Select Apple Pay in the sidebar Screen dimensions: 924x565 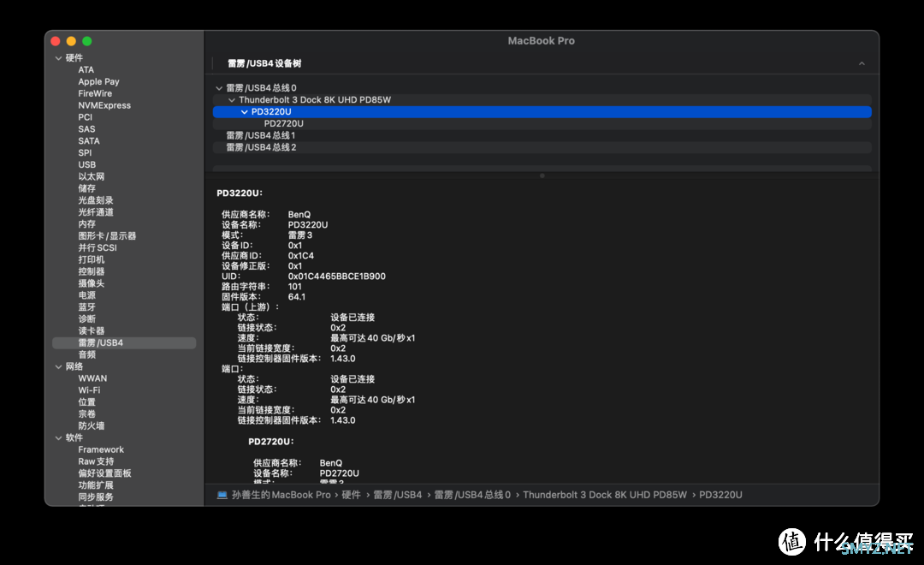click(98, 81)
